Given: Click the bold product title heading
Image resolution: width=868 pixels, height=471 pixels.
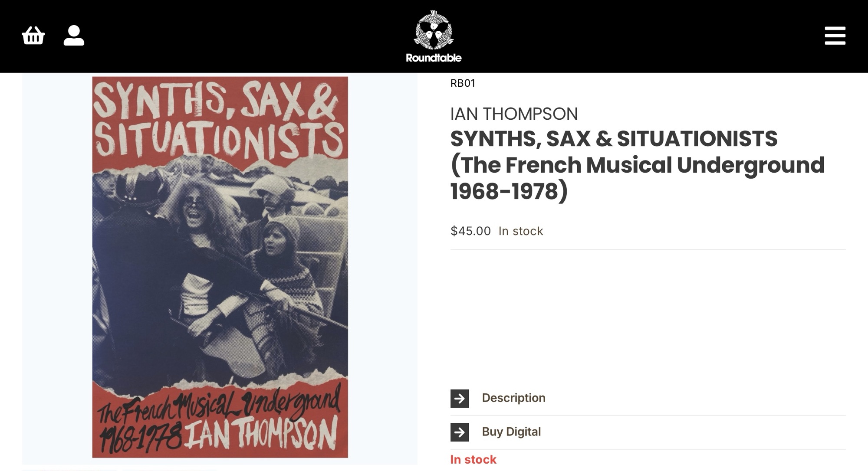Looking at the screenshot, I should coord(614,139).
